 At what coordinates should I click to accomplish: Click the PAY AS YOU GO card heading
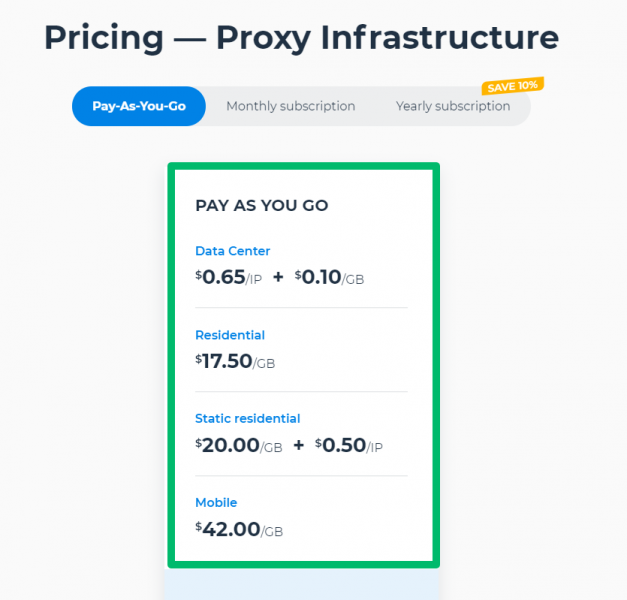(262, 206)
